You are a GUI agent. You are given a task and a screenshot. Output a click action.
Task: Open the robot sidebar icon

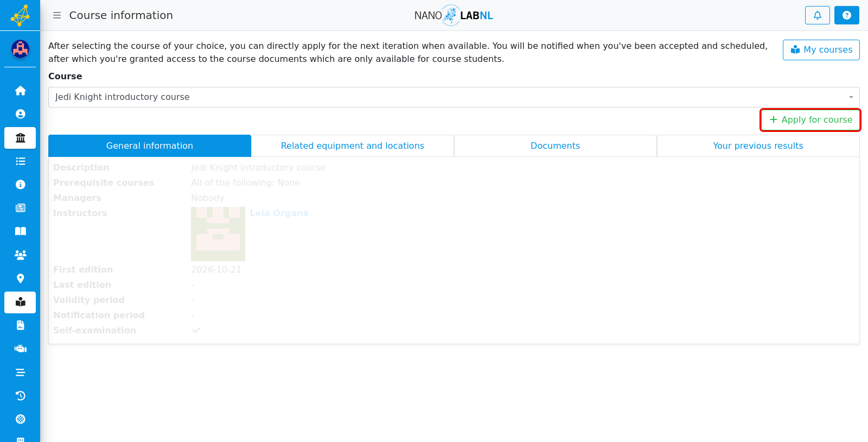coord(20,349)
